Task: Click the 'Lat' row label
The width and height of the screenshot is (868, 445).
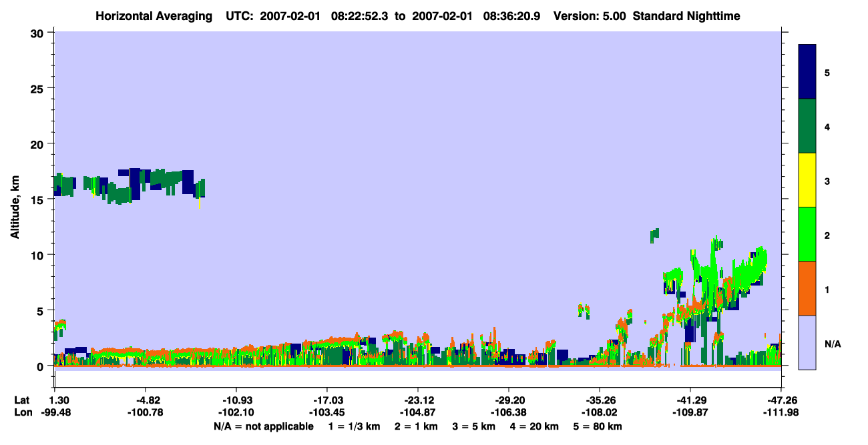Action: [x=22, y=400]
